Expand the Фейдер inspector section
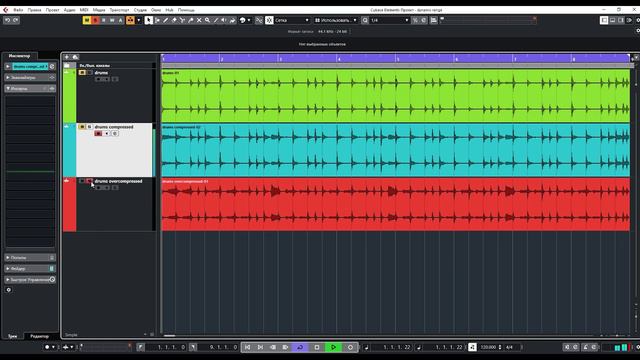The image size is (640, 360). 30,269
